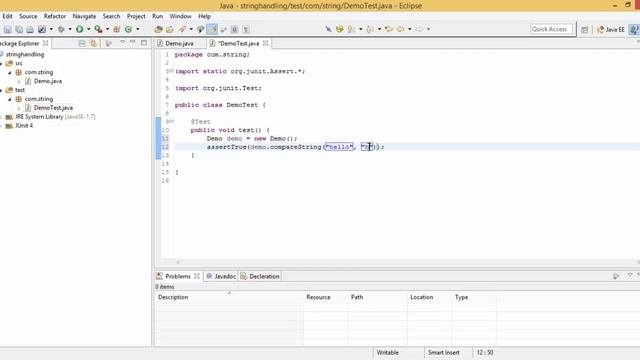Click inside the Quick Access field
The image size is (640, 360).
click(x=551, y=29)
